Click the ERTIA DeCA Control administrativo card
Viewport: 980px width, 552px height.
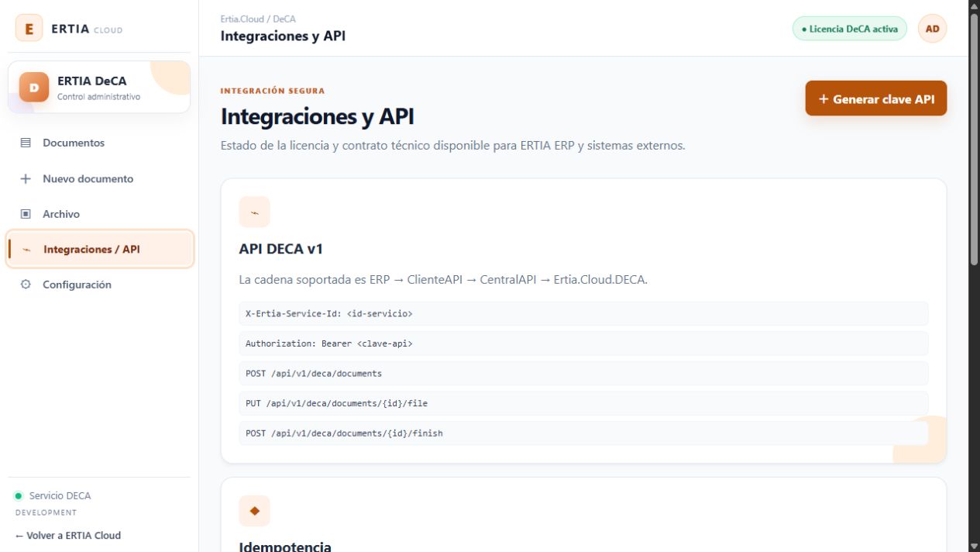tap(99, 88)
